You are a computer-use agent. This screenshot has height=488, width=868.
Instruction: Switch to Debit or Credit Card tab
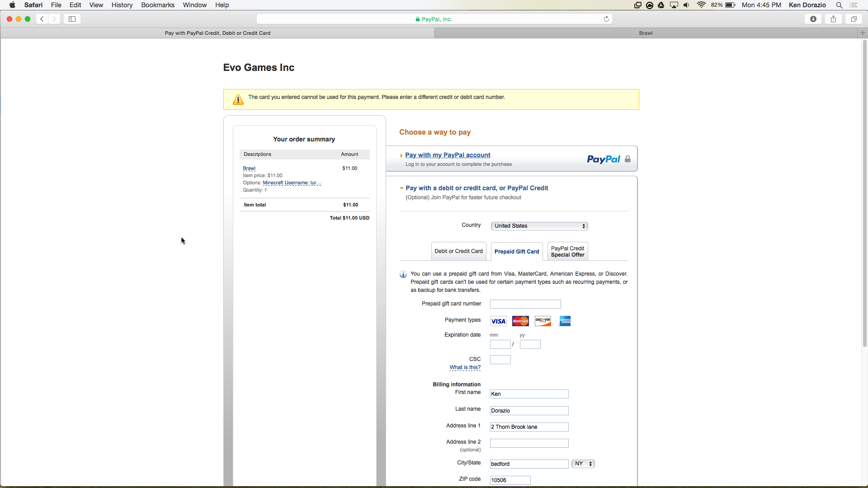coord(458,251)
